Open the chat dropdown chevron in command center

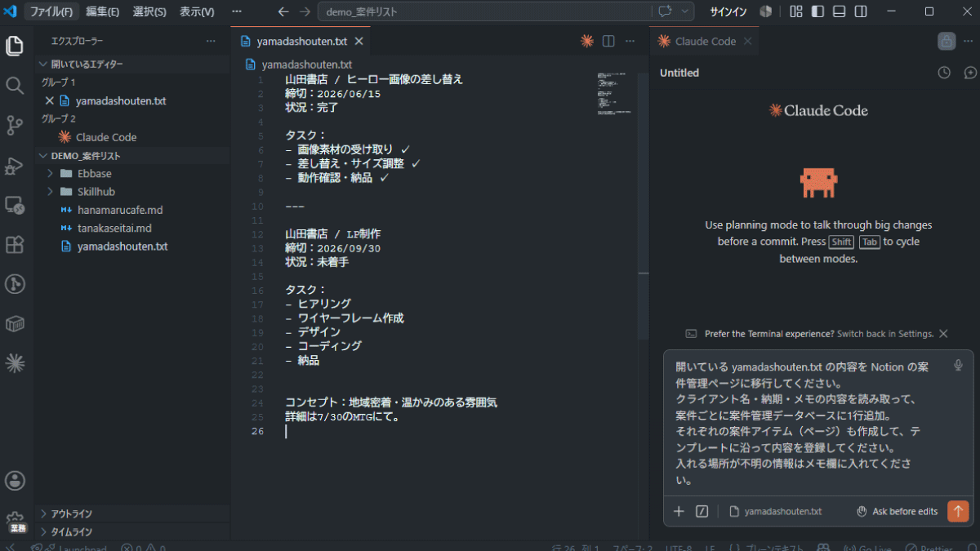(x=684, y=11)
